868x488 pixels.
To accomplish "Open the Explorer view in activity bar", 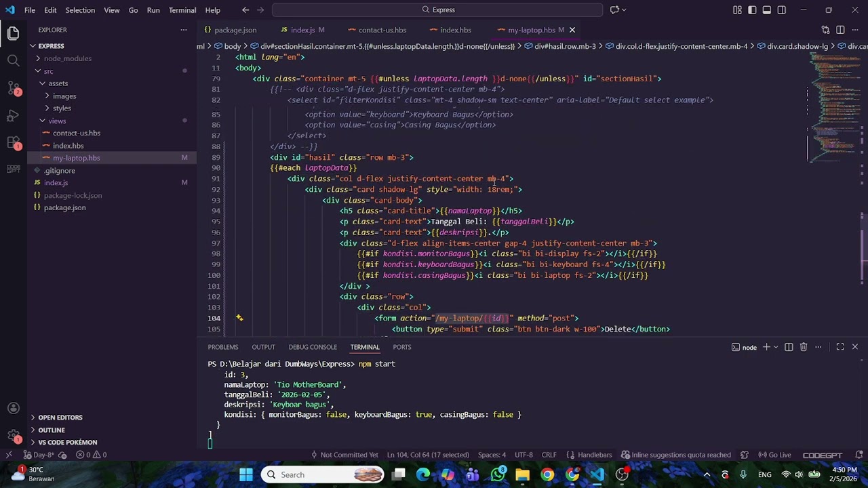I will [x=14, y=33].
